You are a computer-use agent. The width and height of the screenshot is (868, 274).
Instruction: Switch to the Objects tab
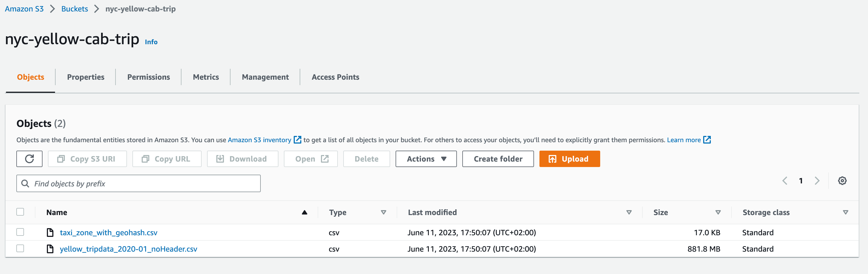(x=31, y=77)
